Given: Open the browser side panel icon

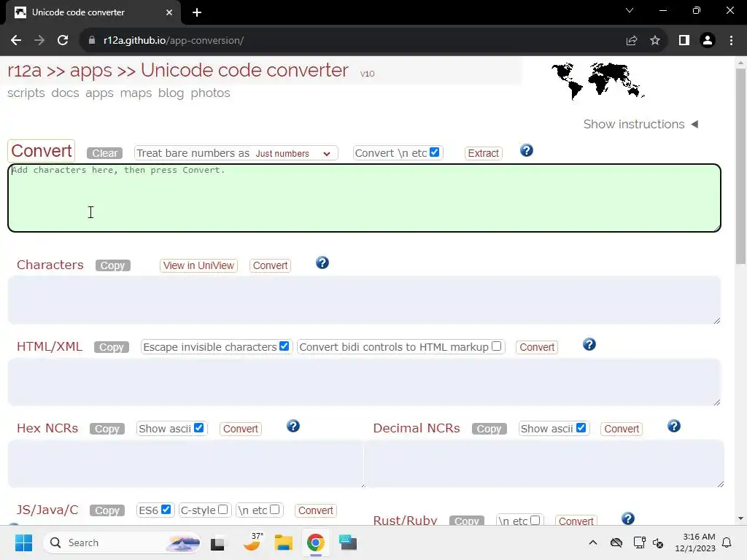Looking at the screenshot, I should tap(684, 41).
